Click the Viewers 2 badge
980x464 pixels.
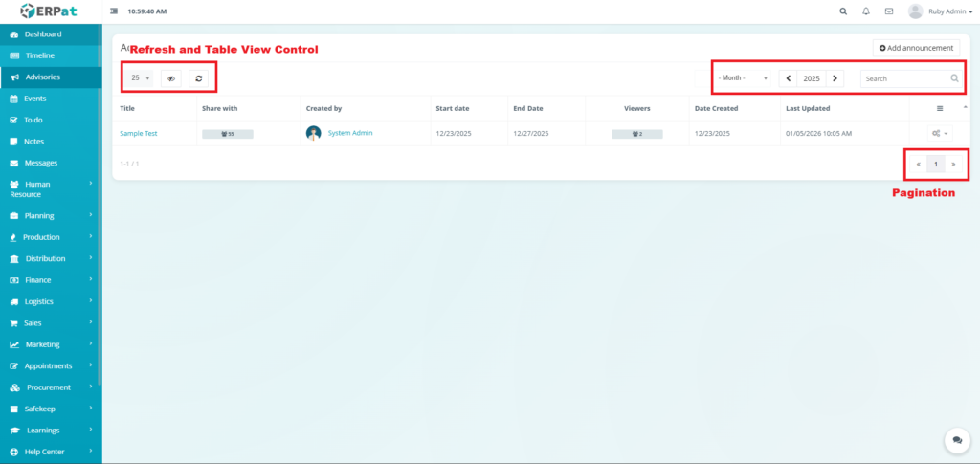point(636,134)
